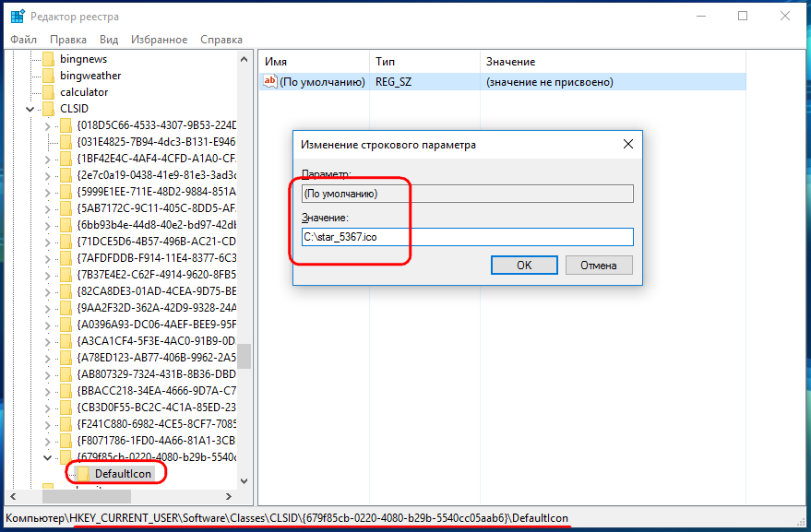Screen dimensions: 811x532
Task: Select the {71DCE5D6-4B57-496B key label
Action: tap(156, 241)
